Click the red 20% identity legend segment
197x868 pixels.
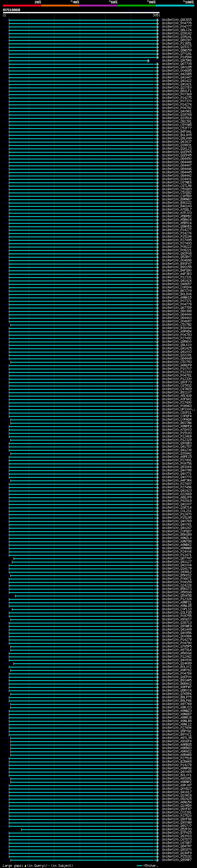[x=22, y=6]
